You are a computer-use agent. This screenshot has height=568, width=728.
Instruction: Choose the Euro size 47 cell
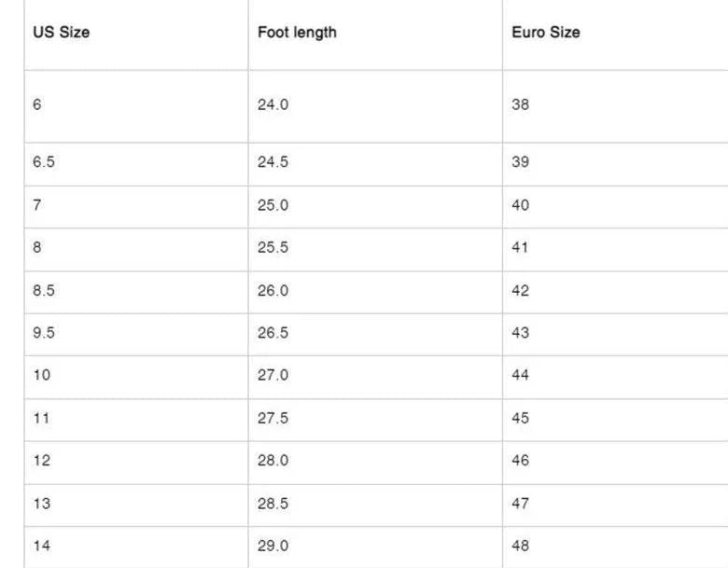click(520, 504)
